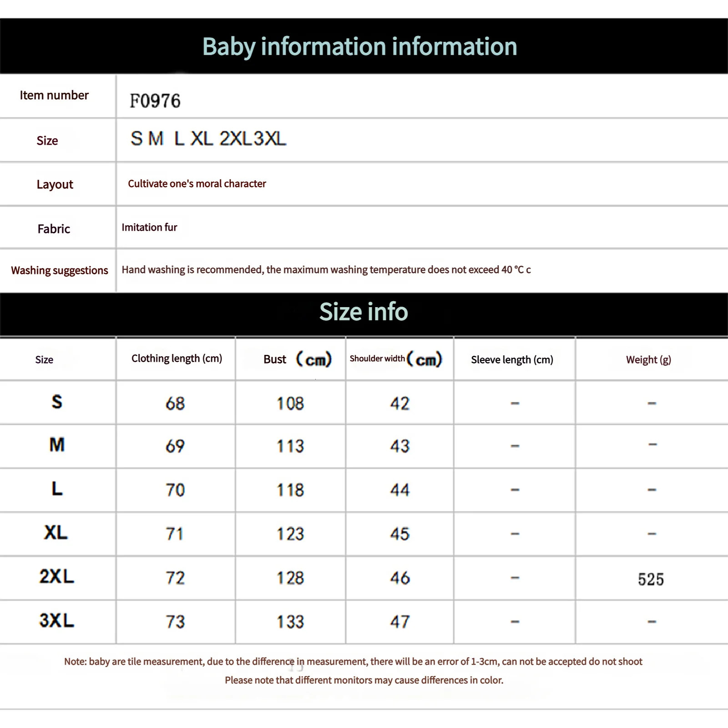Click 'Cultivate one's moral character' layout text
The height and width of the screenshot is (728, 728).
point(197,184)
